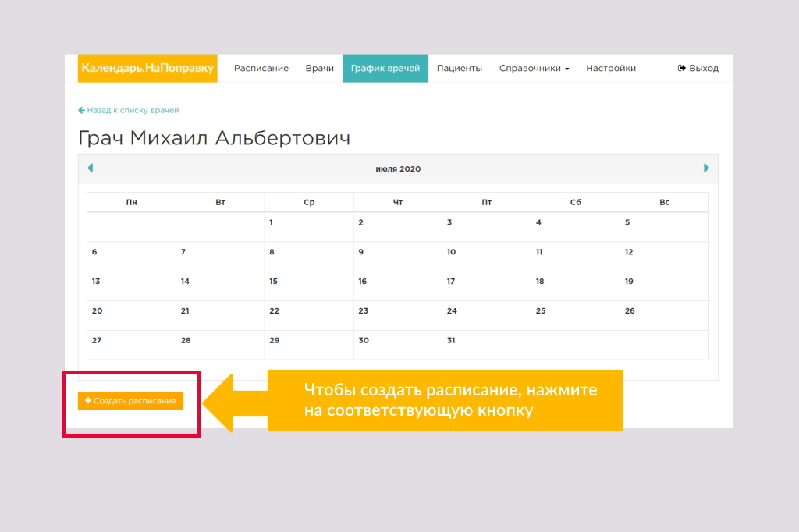Click the Выход logout button

698,69
